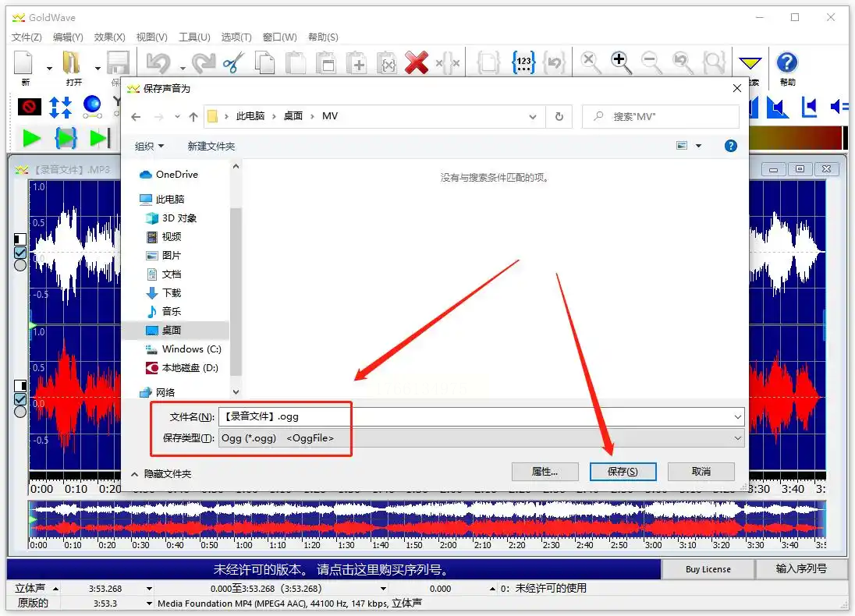Select the scissors cut tool
855x616 pixels.
234,62
